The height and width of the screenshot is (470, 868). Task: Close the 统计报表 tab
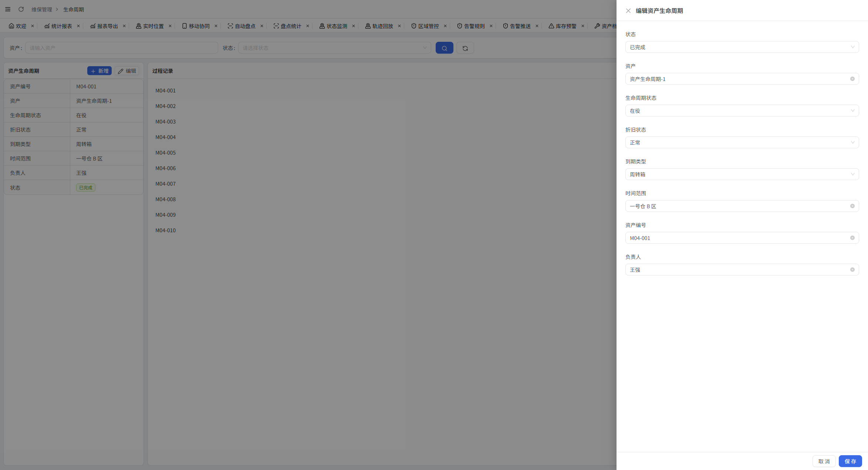click(x=78, y=26)
